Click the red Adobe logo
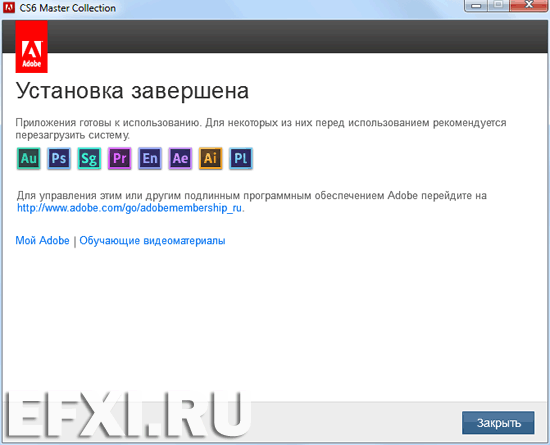Viewport: 550px width, 445px height. 32,47
